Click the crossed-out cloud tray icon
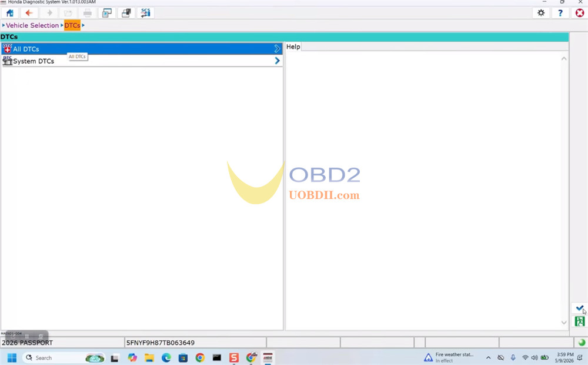588x365 pixels. click(500, 357)
